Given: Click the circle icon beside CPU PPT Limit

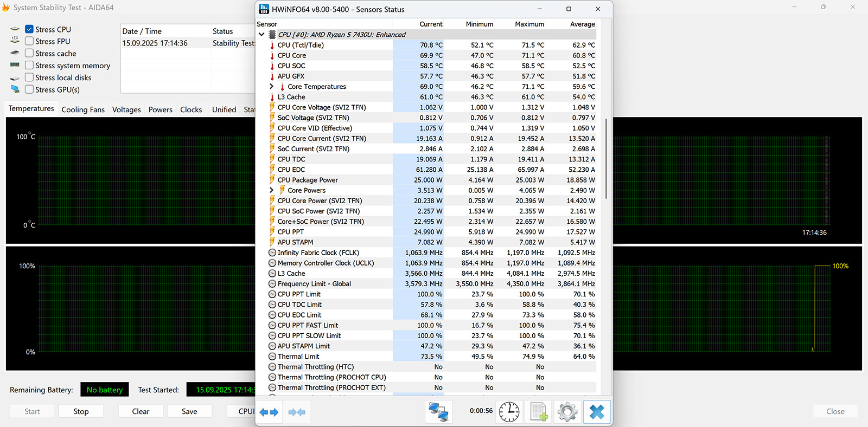Looking at the screenshot, I should [272, 294].
